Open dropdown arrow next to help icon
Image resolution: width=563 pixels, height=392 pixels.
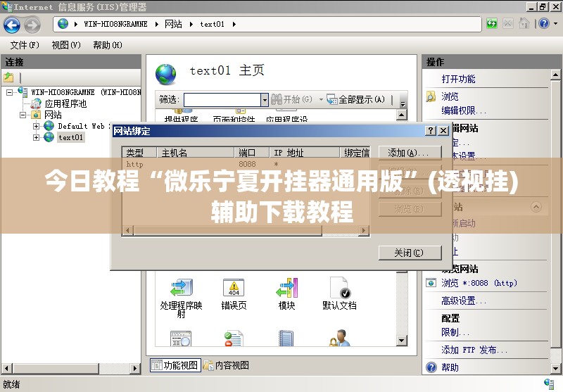[555, 24]
